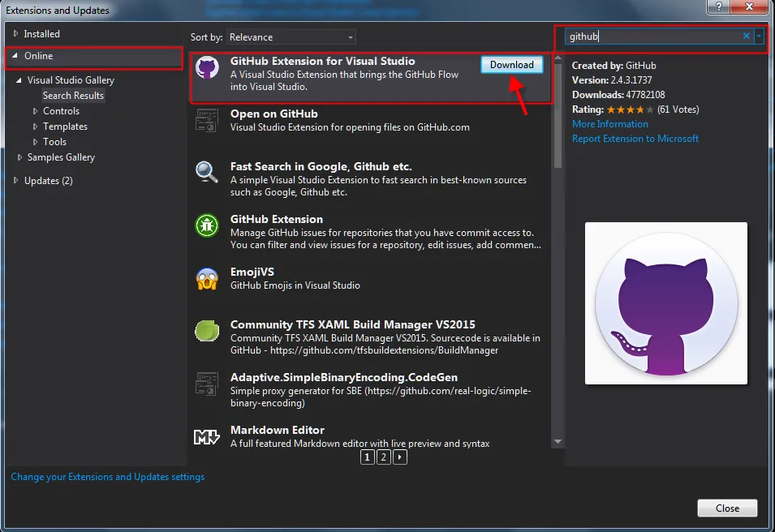Click the (61 Votes) text

tap(678, 109)
